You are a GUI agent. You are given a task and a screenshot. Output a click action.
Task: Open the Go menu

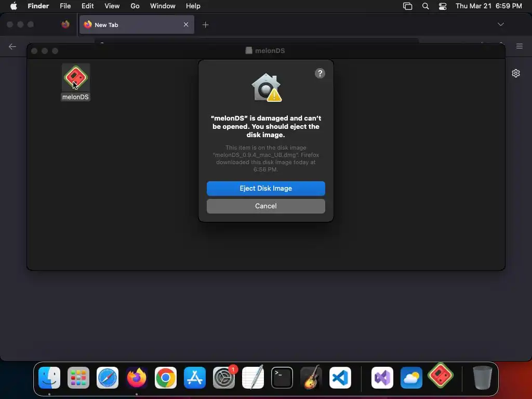135,6
